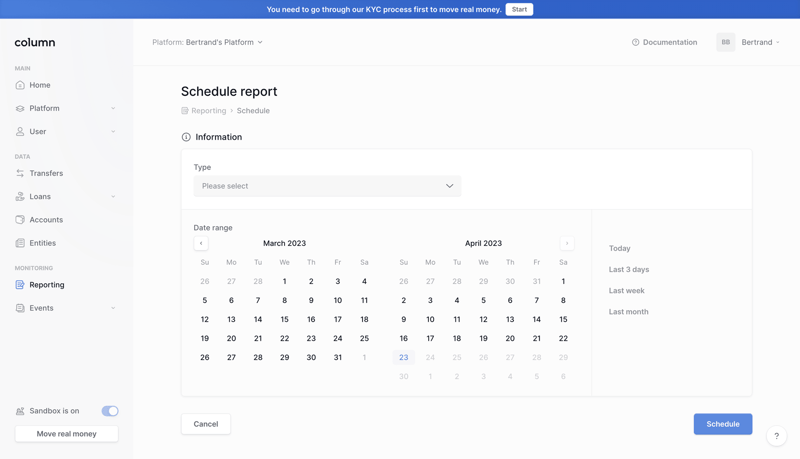Open the Platform: Bertrand's Platform selector

pyautogui.click(x=207, y=42)
